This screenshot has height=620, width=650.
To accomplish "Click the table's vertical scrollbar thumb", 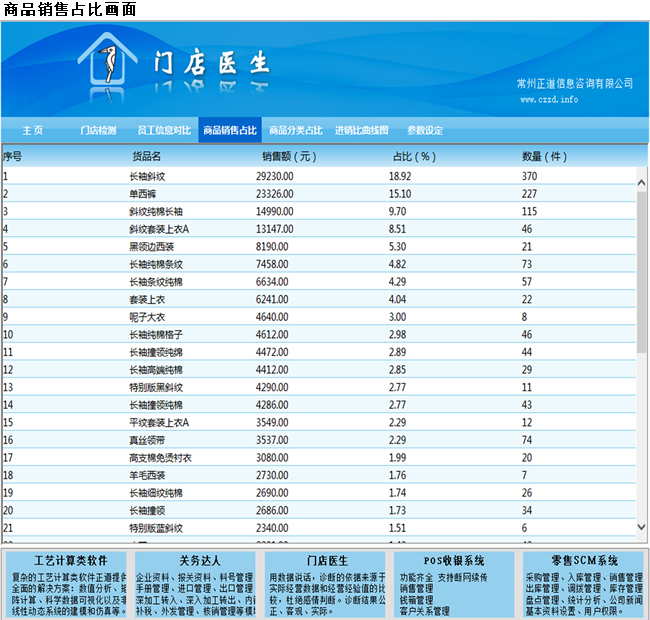I will (x=642, y=270).
